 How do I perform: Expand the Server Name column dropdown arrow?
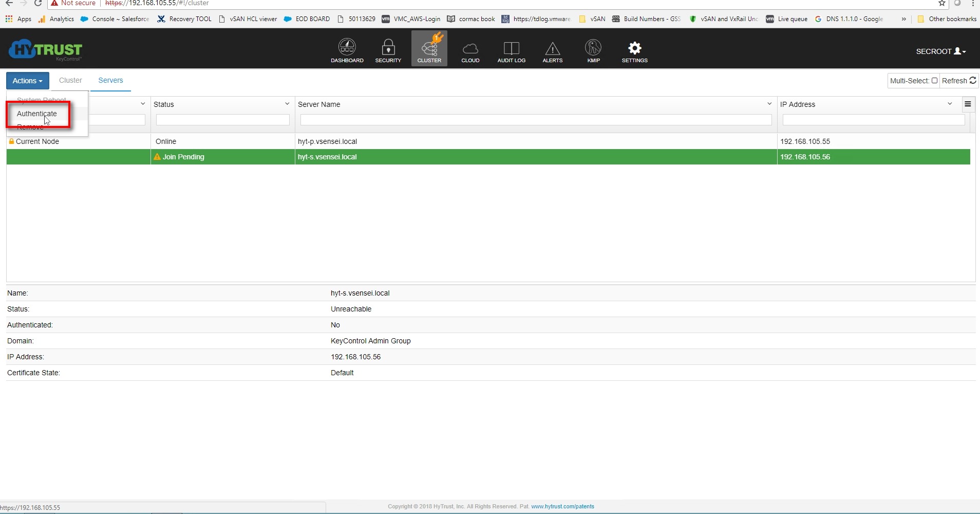(769, 104)
